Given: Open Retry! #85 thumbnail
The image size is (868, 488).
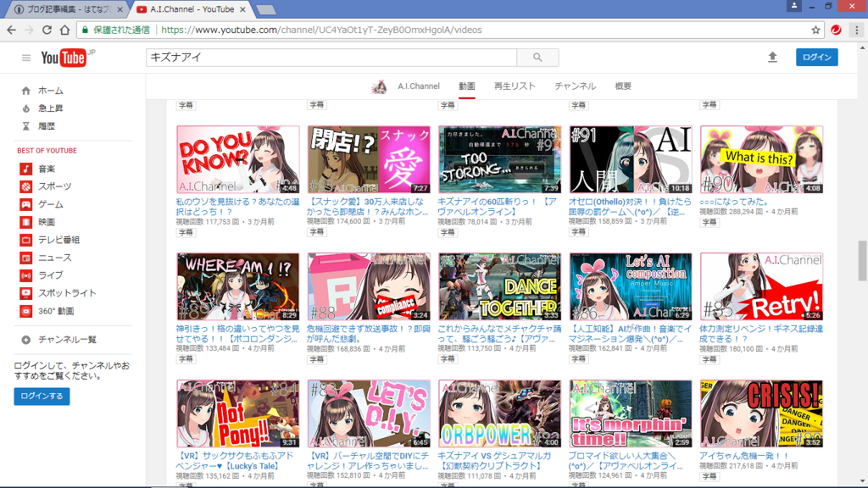Looking at the screenshot, I should click(761, 286).
